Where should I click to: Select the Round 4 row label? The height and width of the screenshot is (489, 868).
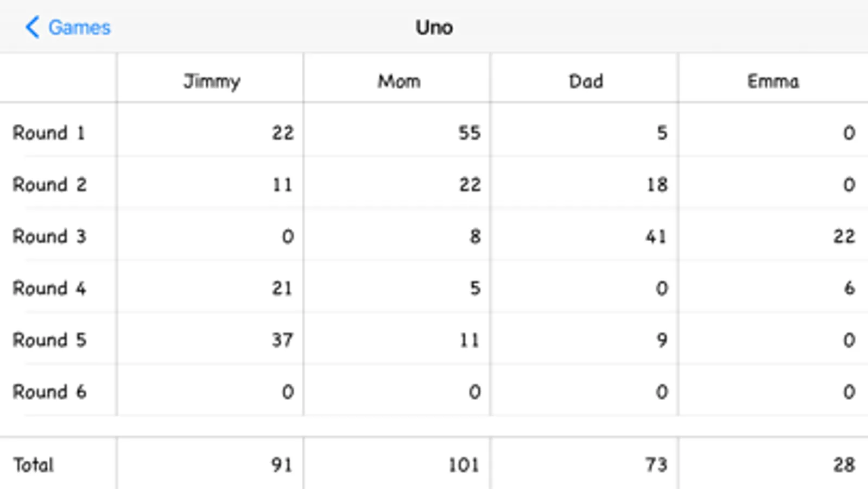(49, 288)
